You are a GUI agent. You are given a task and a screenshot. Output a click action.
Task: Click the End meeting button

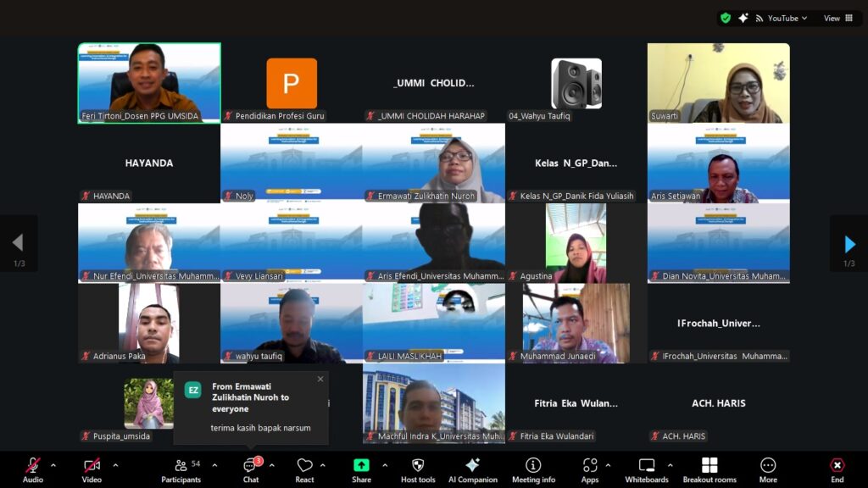837,469
